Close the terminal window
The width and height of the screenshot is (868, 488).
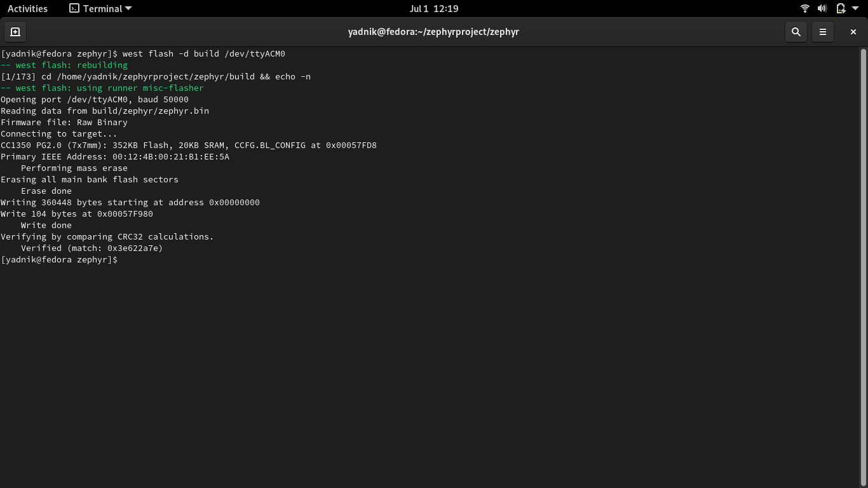853,32
